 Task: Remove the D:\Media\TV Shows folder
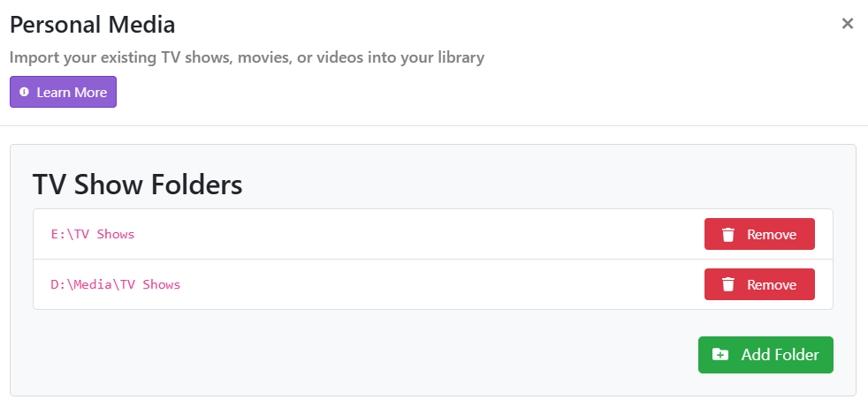[x=759, y=285]
